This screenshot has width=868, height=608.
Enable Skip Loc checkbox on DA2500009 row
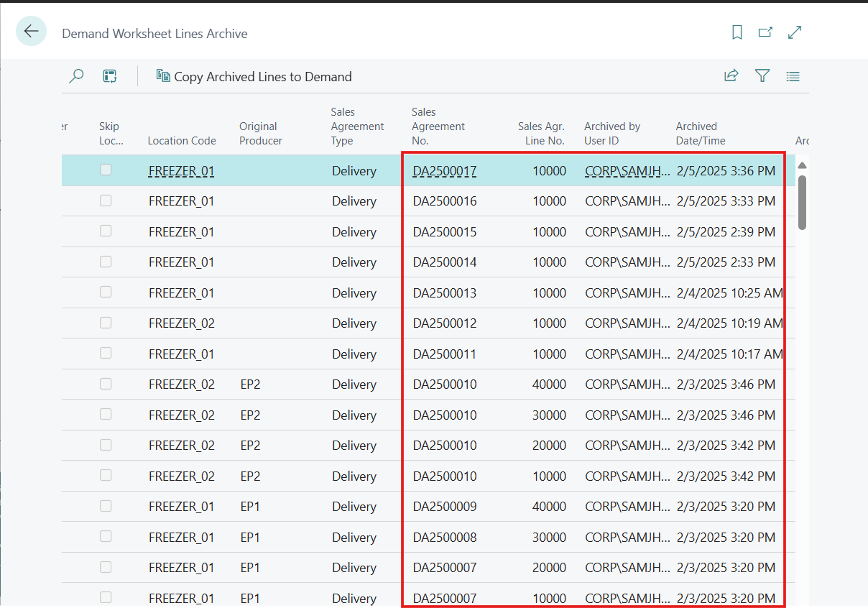[106, 506]
